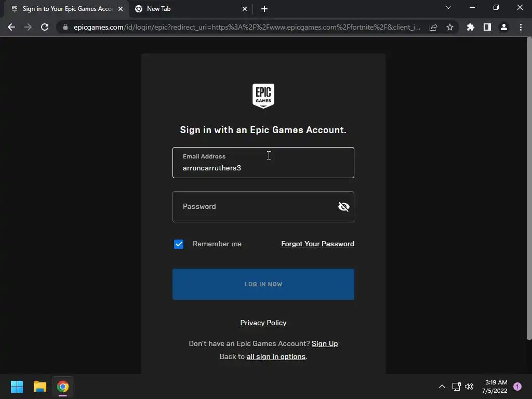Restore down the Chrome window
Image resolution: width=532 pixels, height=399 pixels.
tap(496, 7)
